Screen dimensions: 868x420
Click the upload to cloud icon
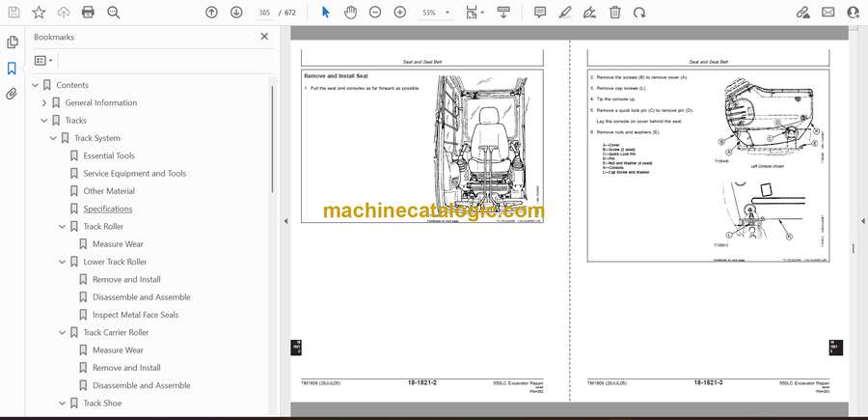pos(64,13)
